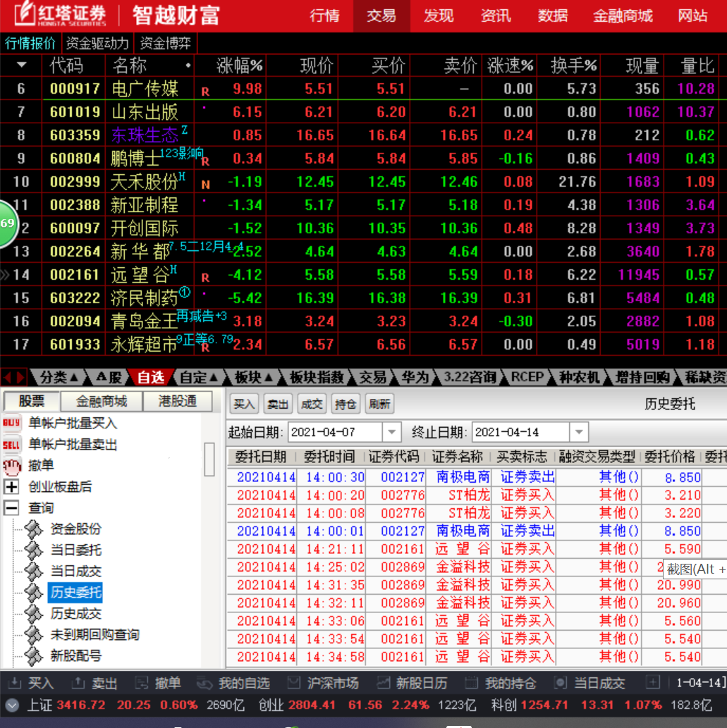Open the 金融商城 top menu
727x728 pixels.
pyautogui.click(x=623, y=16)
